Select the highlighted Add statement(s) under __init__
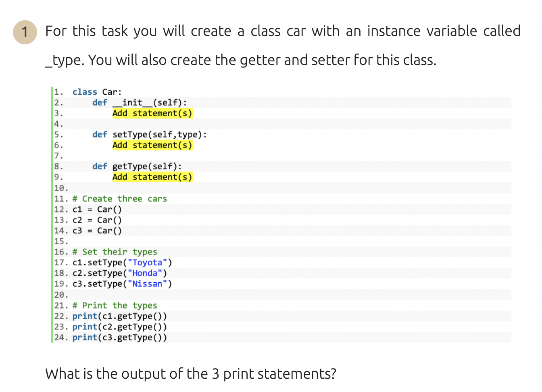This screenshot has width=542, height=392. point(152,113)
